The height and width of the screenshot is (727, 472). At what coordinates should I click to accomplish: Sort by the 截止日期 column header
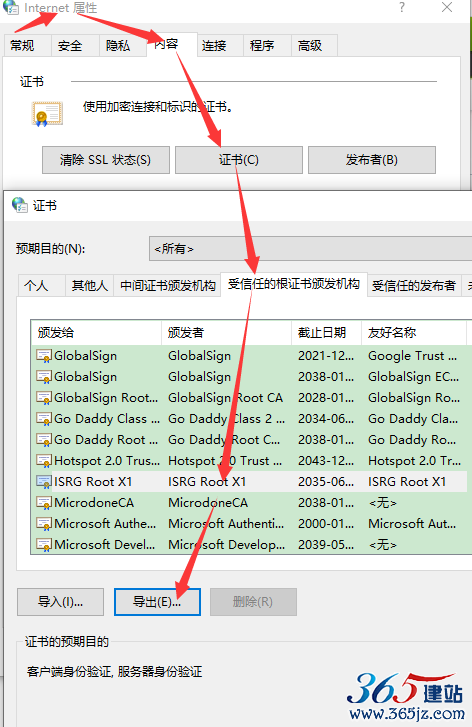click(x=326, y=332)
